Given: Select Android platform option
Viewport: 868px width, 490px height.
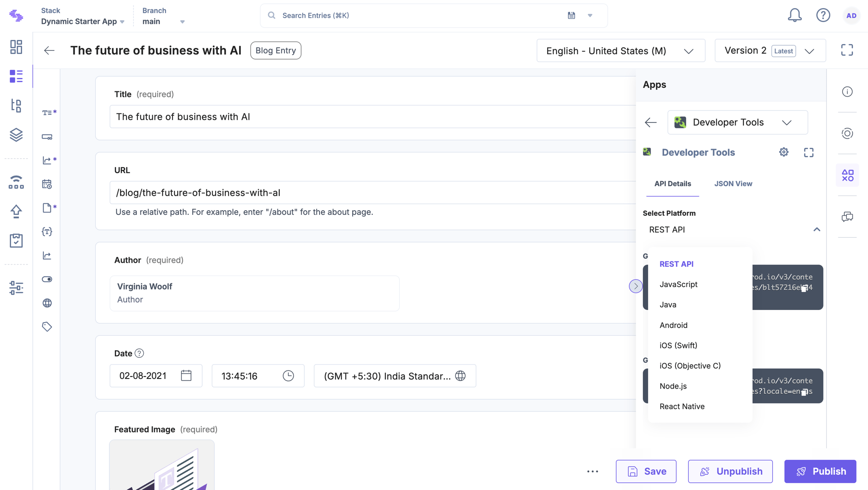Looking at the screenshot, I should point(673,325).
